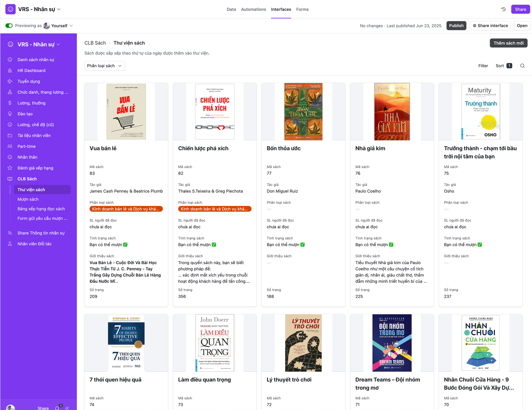
Task: Collapse the sidebar with double-chevron icon
Action: point(67,408)
